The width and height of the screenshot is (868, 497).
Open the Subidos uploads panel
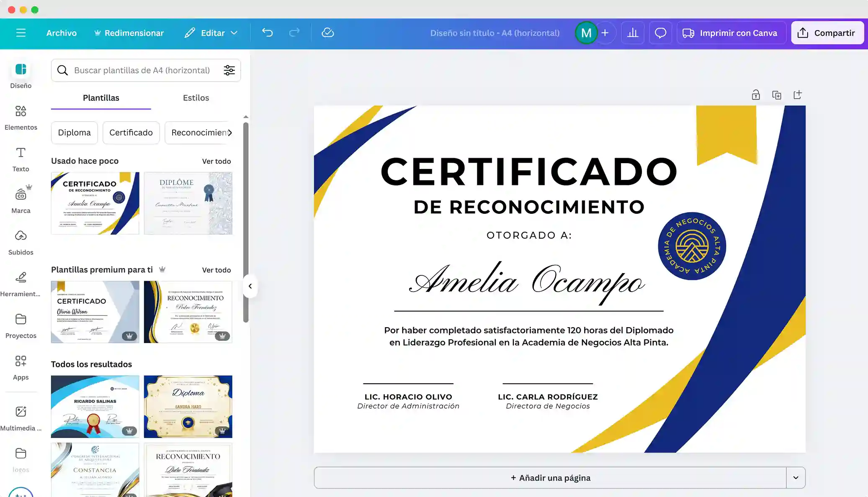tap(21, 242)
